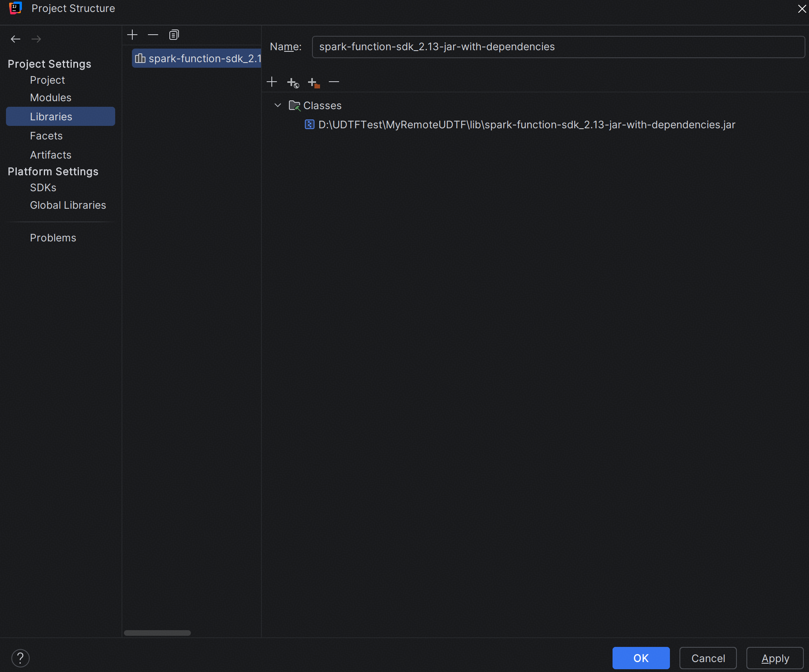Screen dimensions: 809x672
Task: Close the Project Structure dialog
Action: pos(802,8)
